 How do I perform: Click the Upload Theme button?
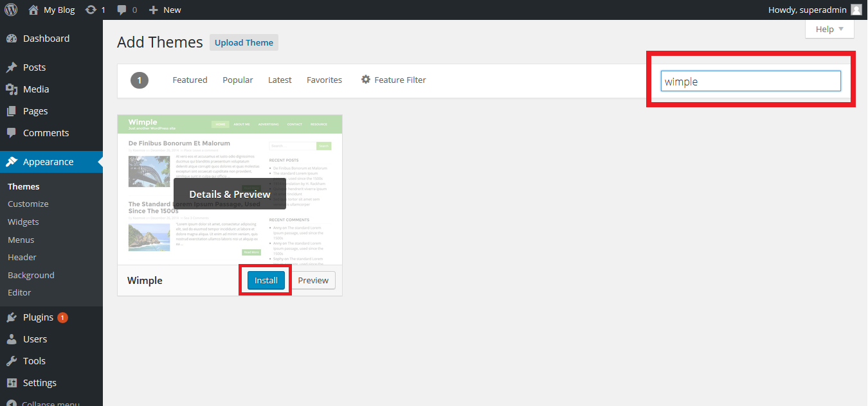[244, 42]
